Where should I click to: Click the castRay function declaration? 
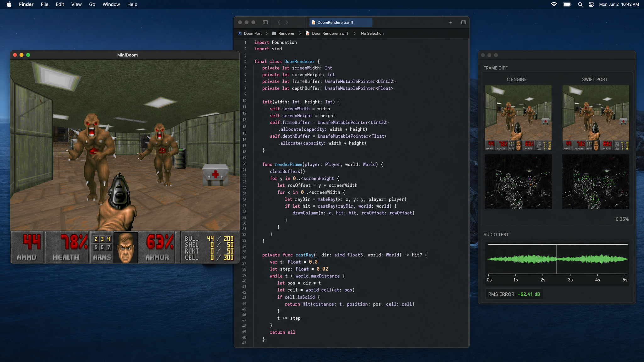[x=345, y=255]
